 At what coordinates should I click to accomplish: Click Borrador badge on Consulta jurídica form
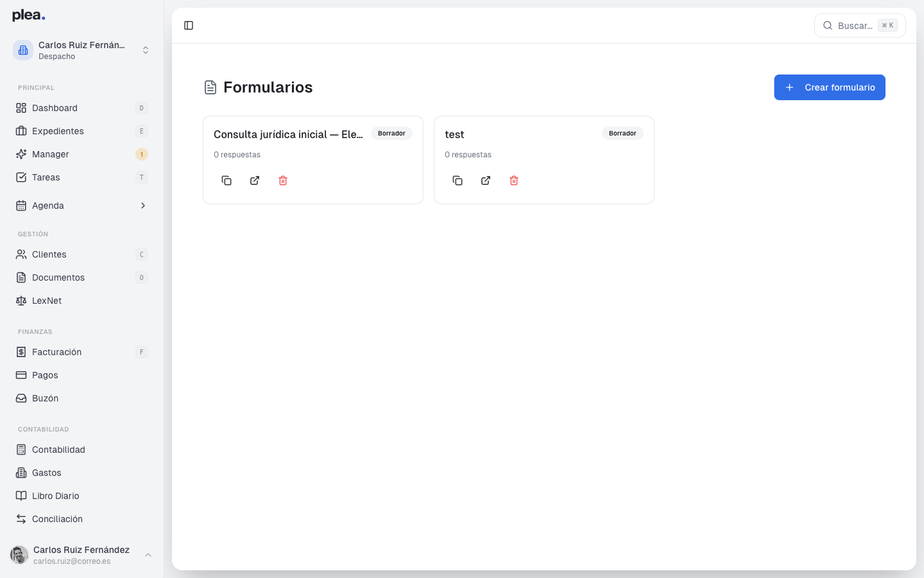[x=391, y=134]
